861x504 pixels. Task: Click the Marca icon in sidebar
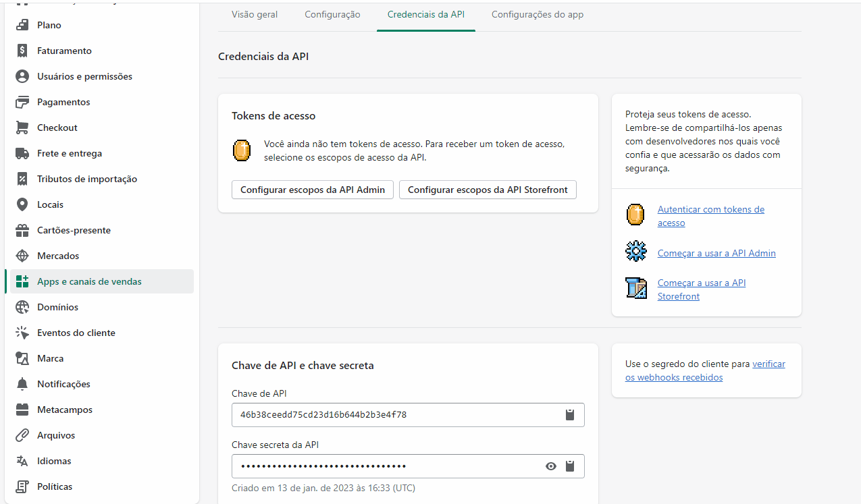coord(22,358)
